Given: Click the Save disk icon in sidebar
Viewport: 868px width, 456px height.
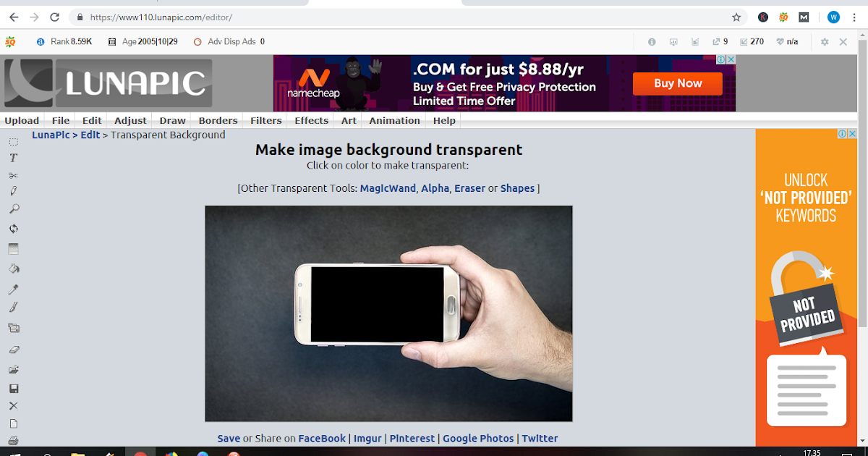Looking at the screenshot, I should pyautogui.click(x=13, y=389).
